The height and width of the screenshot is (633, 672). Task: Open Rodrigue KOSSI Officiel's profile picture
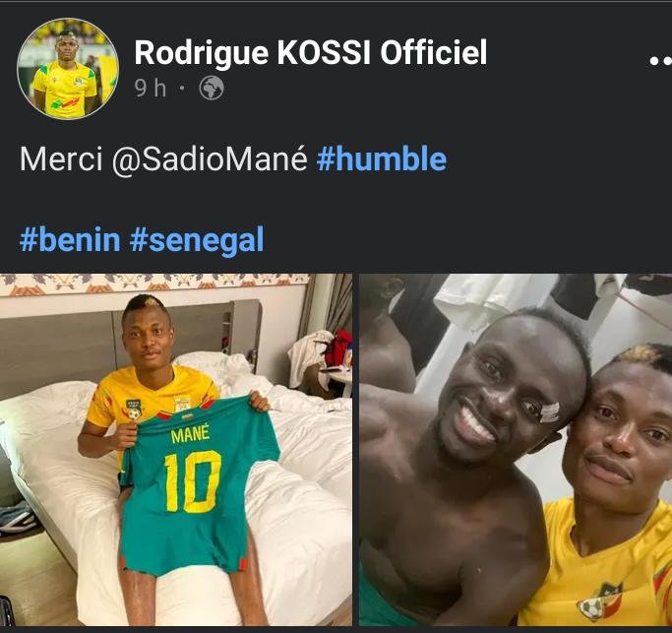pyautogui.click(x=67, y=67)
